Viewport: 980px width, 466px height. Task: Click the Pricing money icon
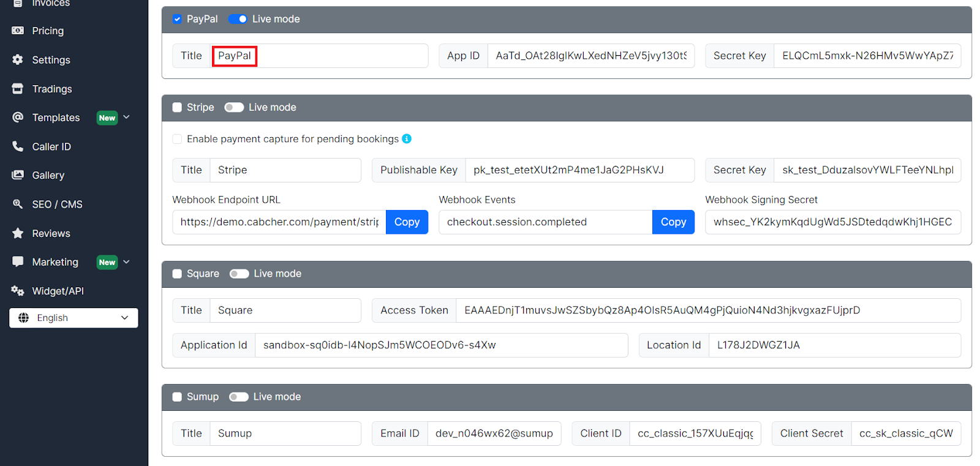[x=18, y=31]
